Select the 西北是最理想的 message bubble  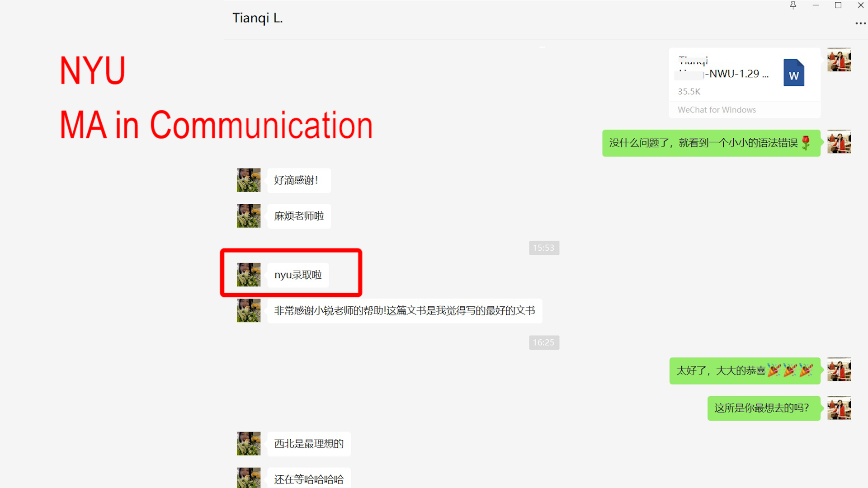pyautogui.click(x=309, y=444)
